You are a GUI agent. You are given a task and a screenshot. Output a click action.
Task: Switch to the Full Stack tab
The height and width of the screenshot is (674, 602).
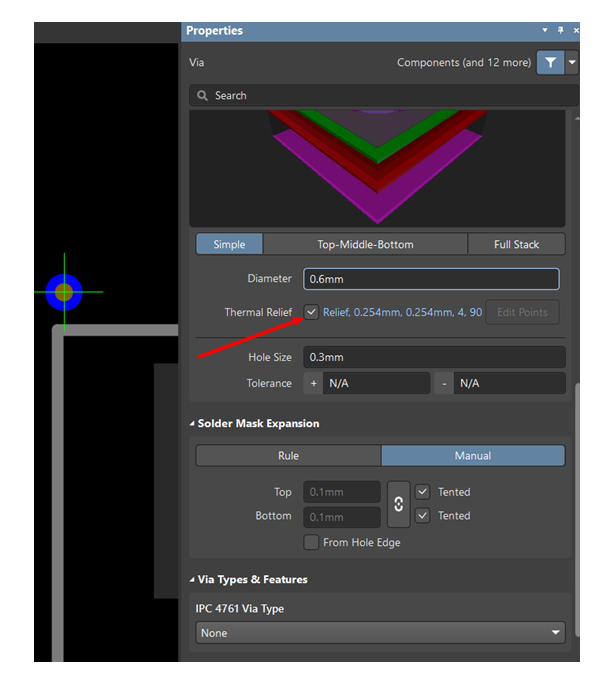click(516, 245)
